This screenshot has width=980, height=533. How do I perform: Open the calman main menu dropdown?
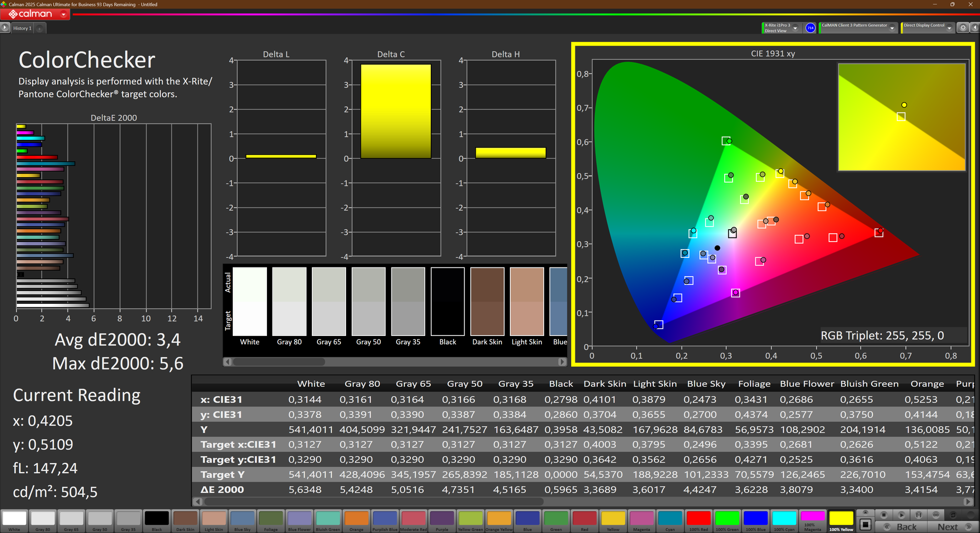(63, 14)
